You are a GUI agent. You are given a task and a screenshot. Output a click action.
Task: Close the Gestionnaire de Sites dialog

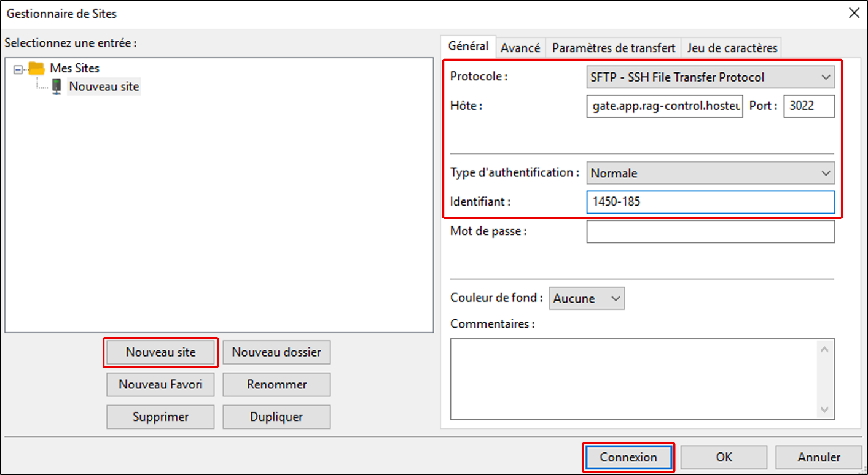point(854,13)
